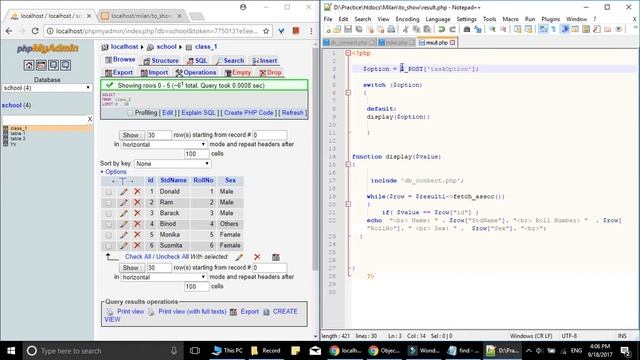
Task: Click the Notepad++ Find binoculars icon
Action: pos(467,29)
